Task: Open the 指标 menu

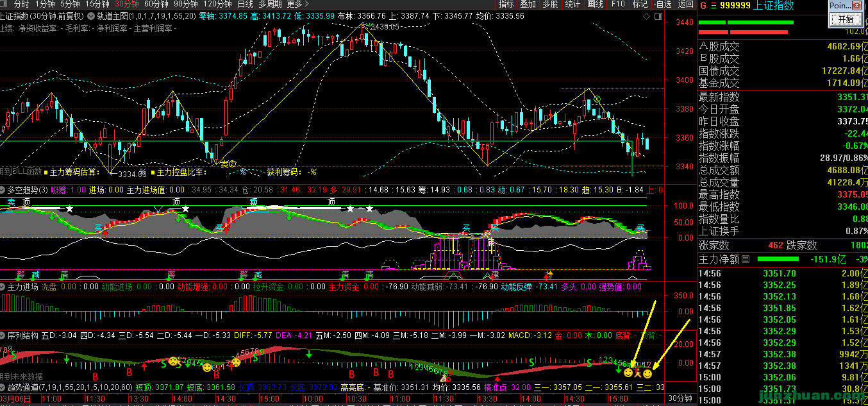Action: click(x=506, y=4)
